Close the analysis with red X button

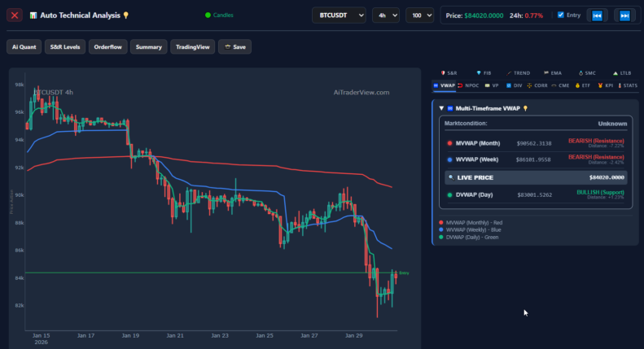pos(15,15)
